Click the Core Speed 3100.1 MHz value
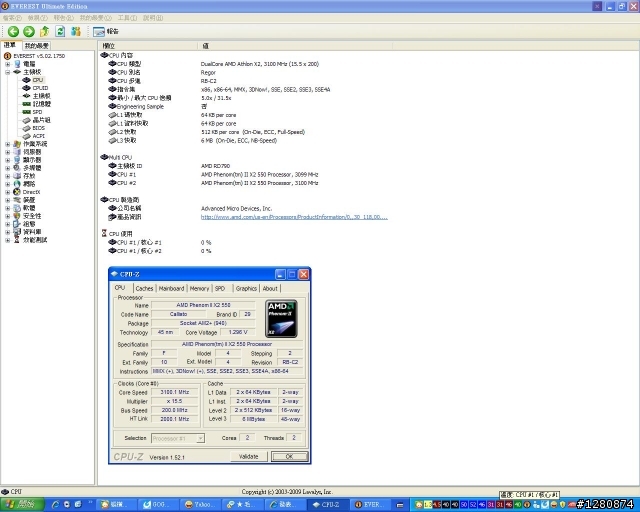 coord(175,392)
